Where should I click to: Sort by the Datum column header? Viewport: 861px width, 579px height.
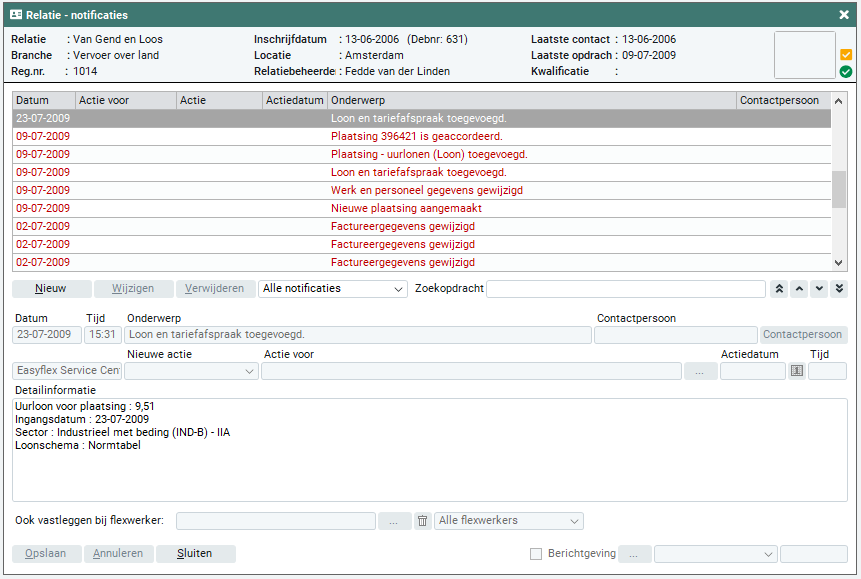pos(44,101)
